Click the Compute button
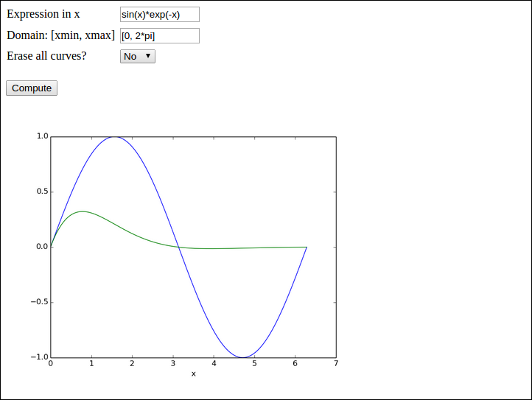Screen dimensions: 532x400 32,88
